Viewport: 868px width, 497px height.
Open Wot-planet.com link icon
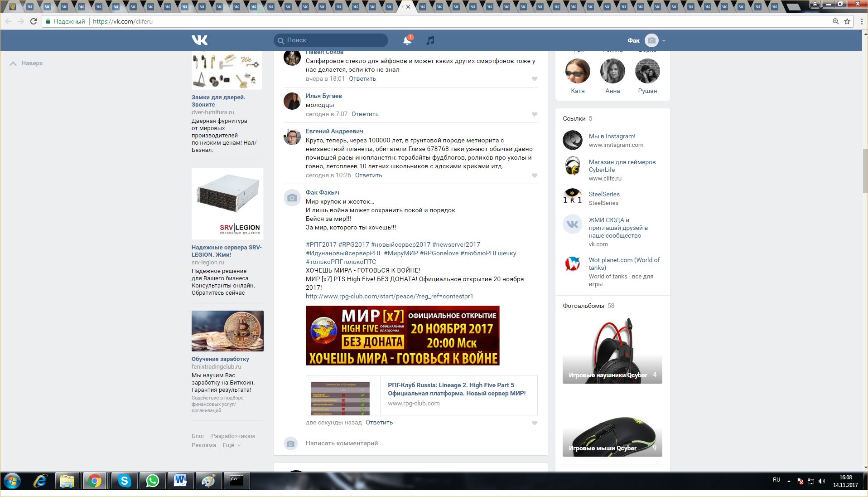572,264
